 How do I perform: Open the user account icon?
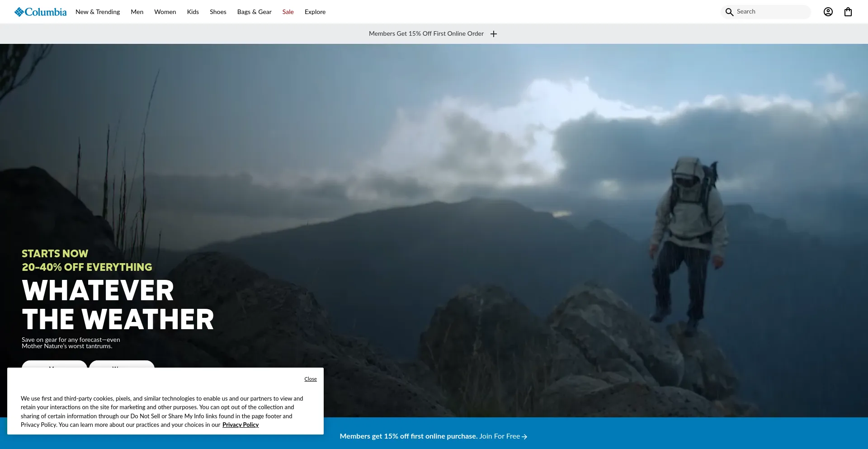click(x=828, y=12)
